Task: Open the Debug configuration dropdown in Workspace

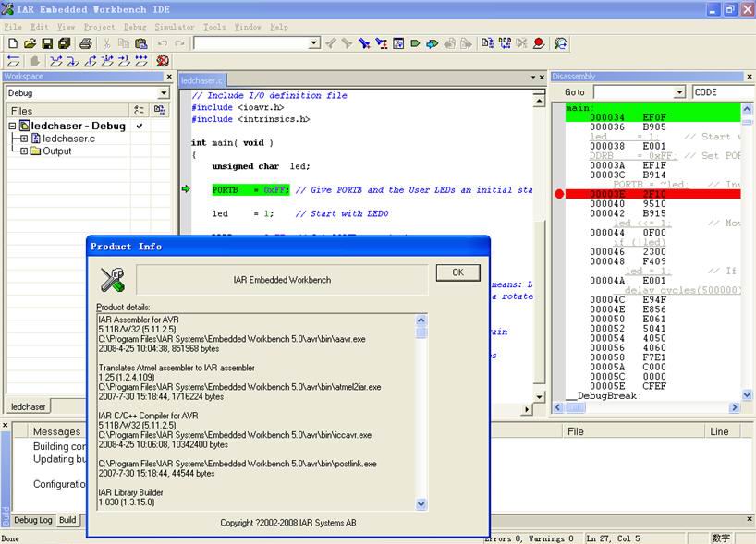Action: [x=164, y=92]
